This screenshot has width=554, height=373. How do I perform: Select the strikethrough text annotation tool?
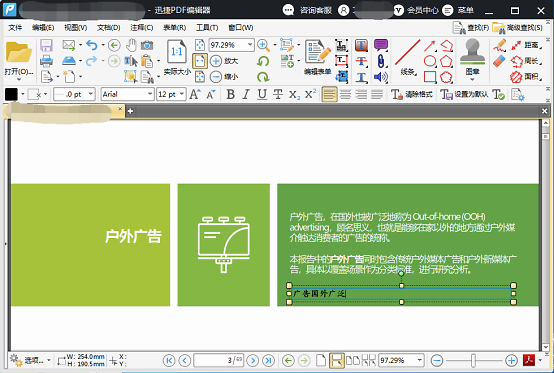pyautogui.click(x=361, y=61)
